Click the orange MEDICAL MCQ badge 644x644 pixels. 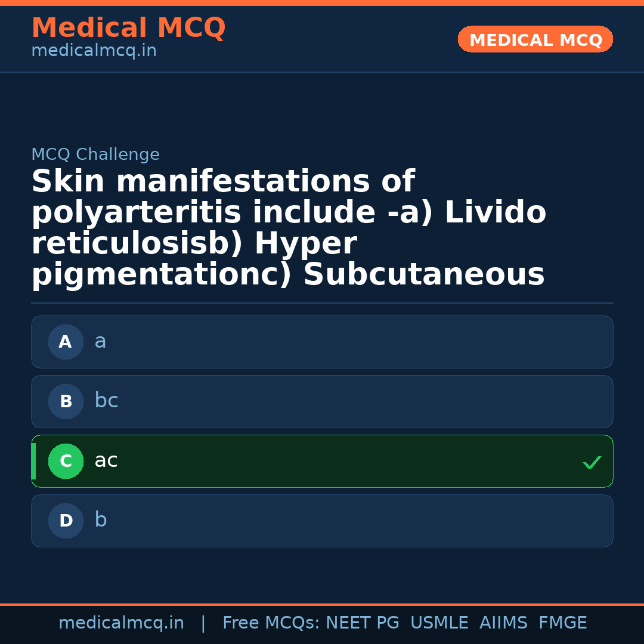tap(535, 40)
